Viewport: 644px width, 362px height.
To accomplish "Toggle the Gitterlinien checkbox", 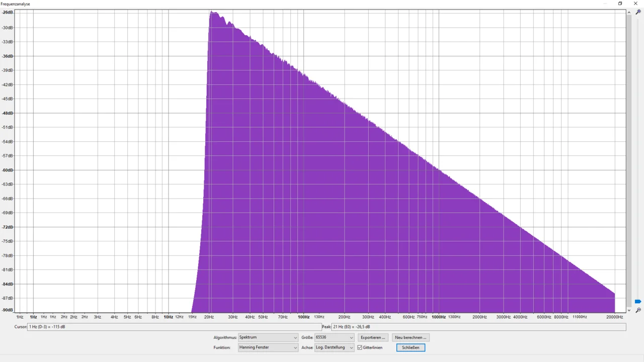I will point(360,347).
